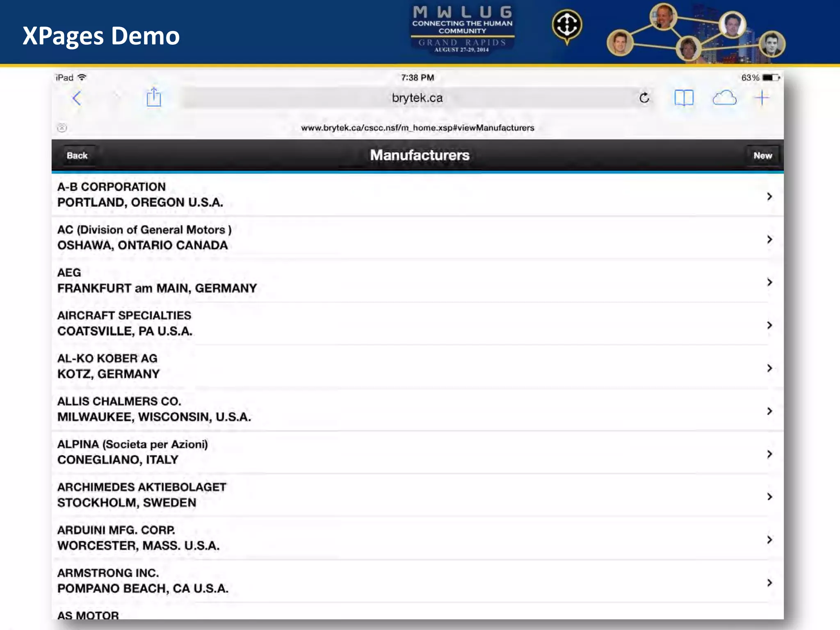Click the address bar showing brytek.ca
Viewport: 840px width, 630px height.
tap(417, 98)
